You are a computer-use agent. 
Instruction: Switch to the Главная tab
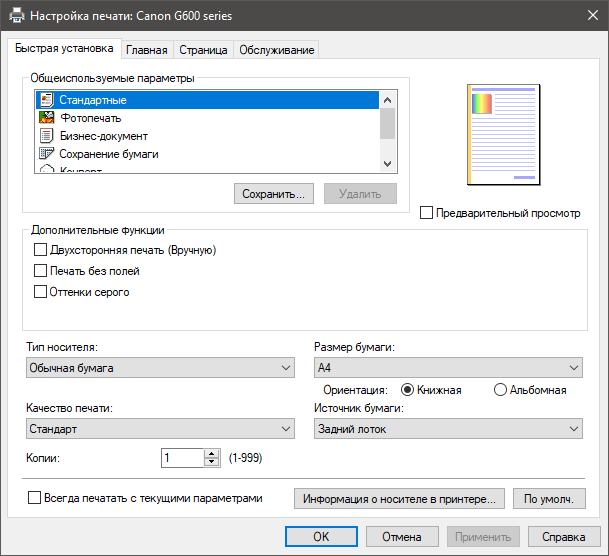click(x=147, y=50)
